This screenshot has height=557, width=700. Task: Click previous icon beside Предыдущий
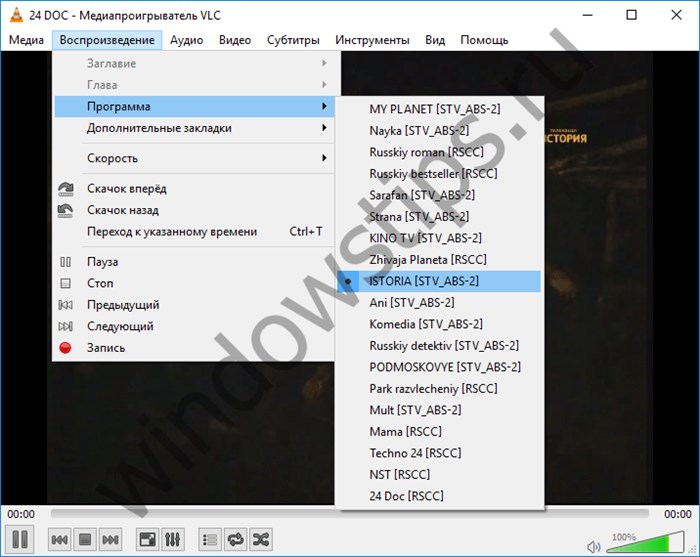pyautogui.click(x=65, y=305)
